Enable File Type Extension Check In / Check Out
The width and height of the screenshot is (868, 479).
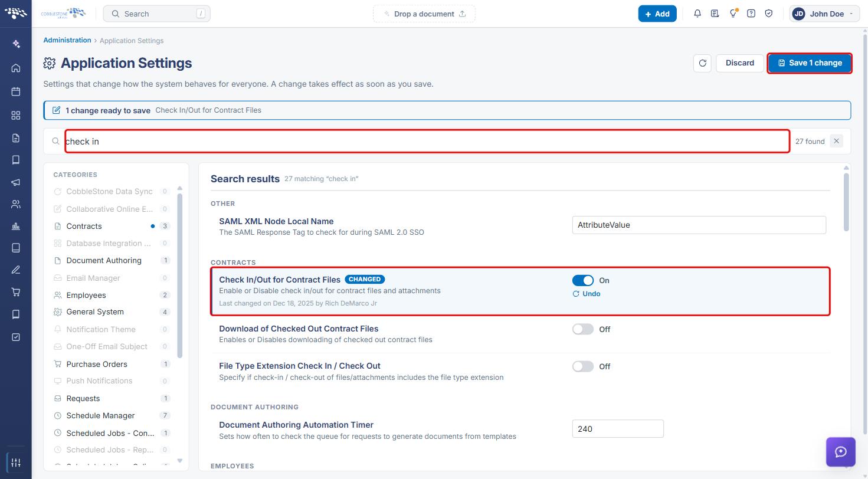(582, 366)
